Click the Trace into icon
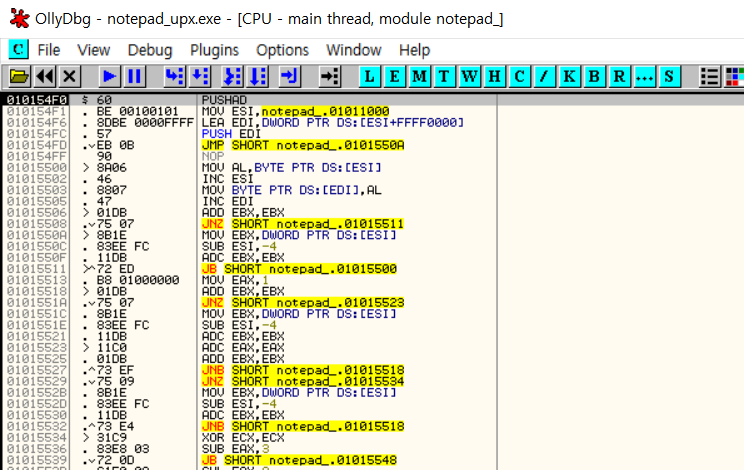Screen dimensions: 744x470 (x=232, y=76)
